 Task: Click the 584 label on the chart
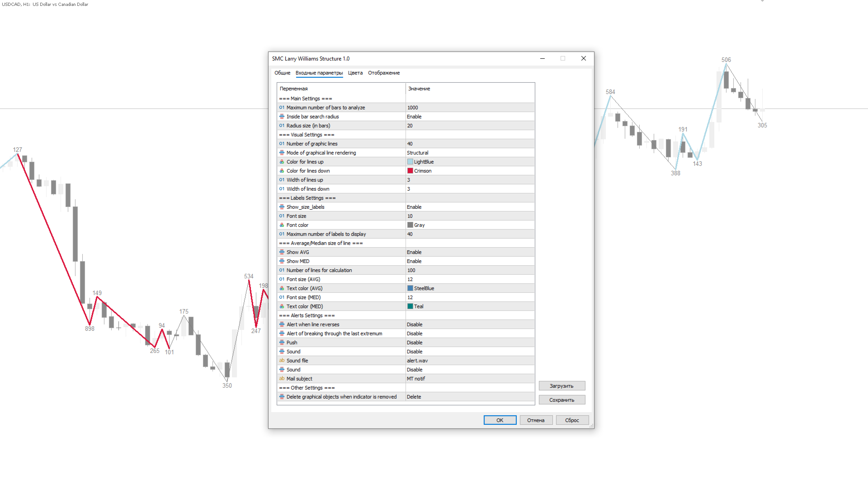click(x=610, y=92)
